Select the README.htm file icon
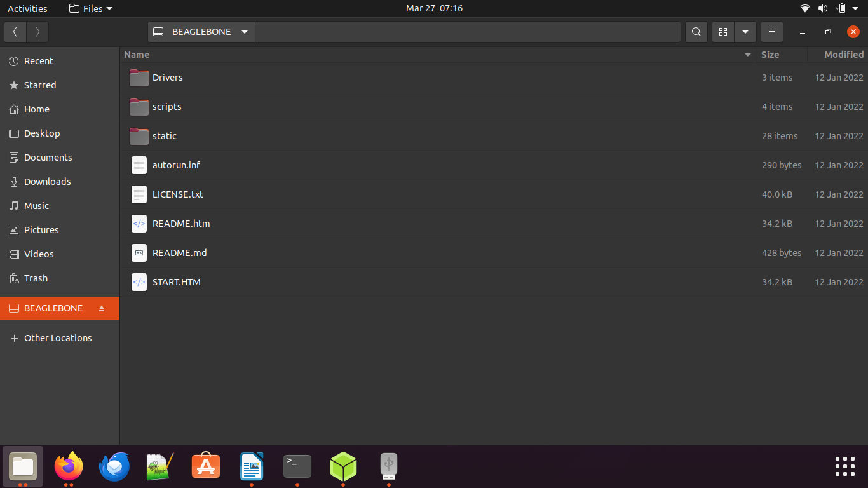Image resolution: width=868 pixels, height=488 pixels. (x=139, y=224)
